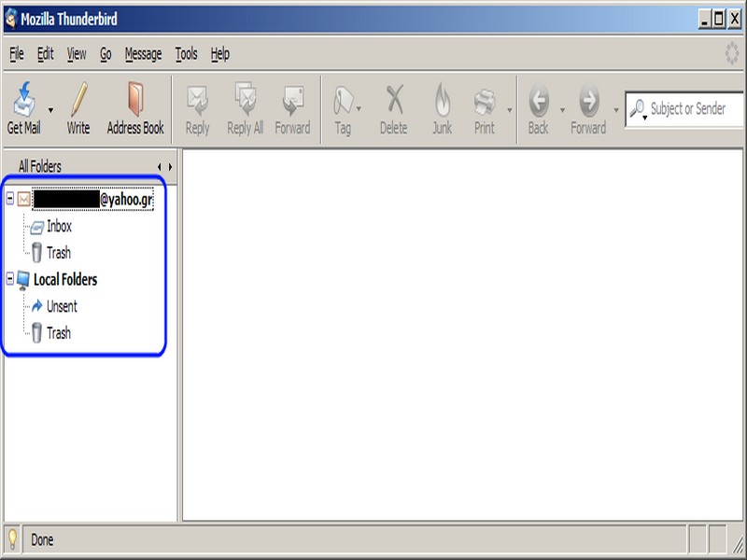Mark as Junk with the flame icon
The height and width of the screenshot is (560, 747).
coord(442,109)
